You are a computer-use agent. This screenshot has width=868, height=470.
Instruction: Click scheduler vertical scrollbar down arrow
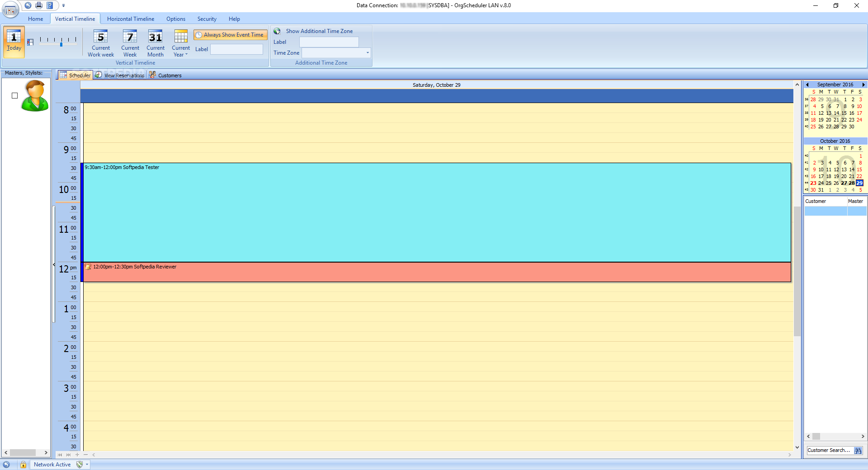[x=797, y=447]
